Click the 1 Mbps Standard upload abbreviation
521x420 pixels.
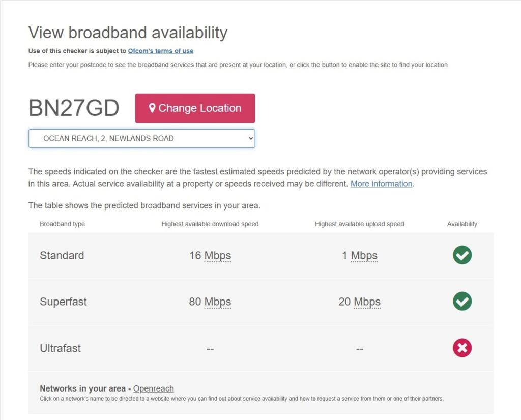click(364, 255)
